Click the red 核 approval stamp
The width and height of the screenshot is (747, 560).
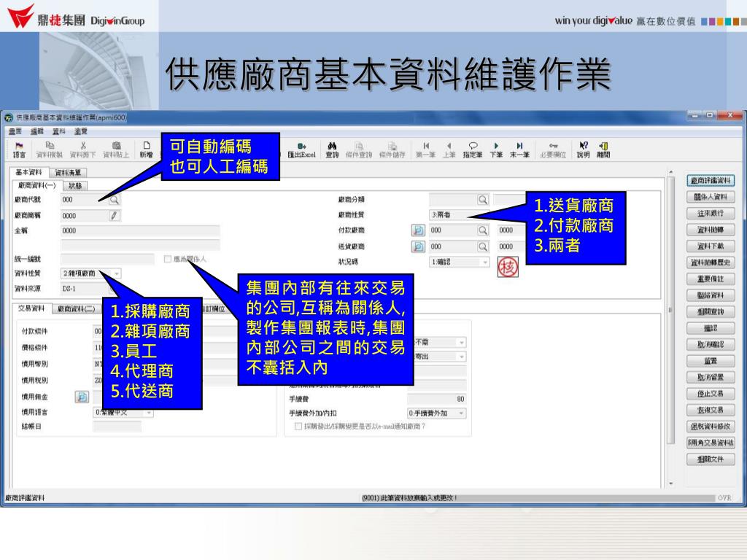(x=508, y=267)
